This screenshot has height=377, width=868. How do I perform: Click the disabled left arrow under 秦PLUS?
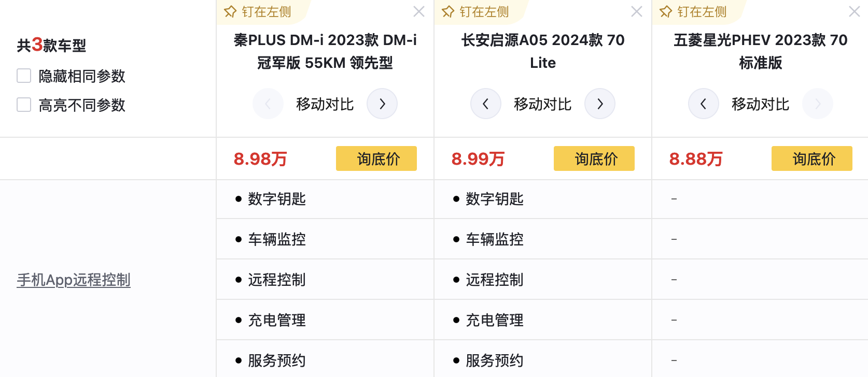coord(268,104)
